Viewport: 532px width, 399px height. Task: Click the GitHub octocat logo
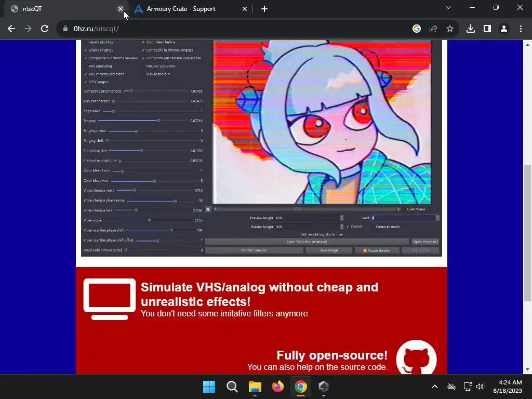(x=416, y=357)
